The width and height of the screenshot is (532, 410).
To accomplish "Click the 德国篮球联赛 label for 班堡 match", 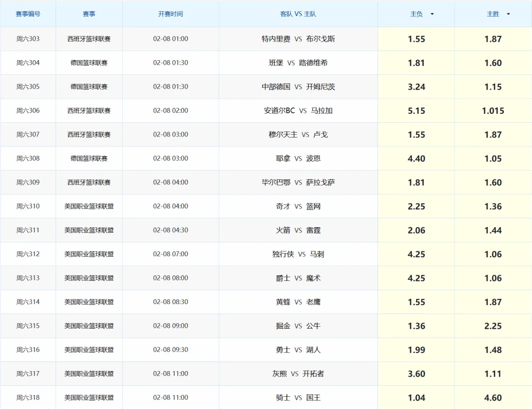I will [89, 63].
